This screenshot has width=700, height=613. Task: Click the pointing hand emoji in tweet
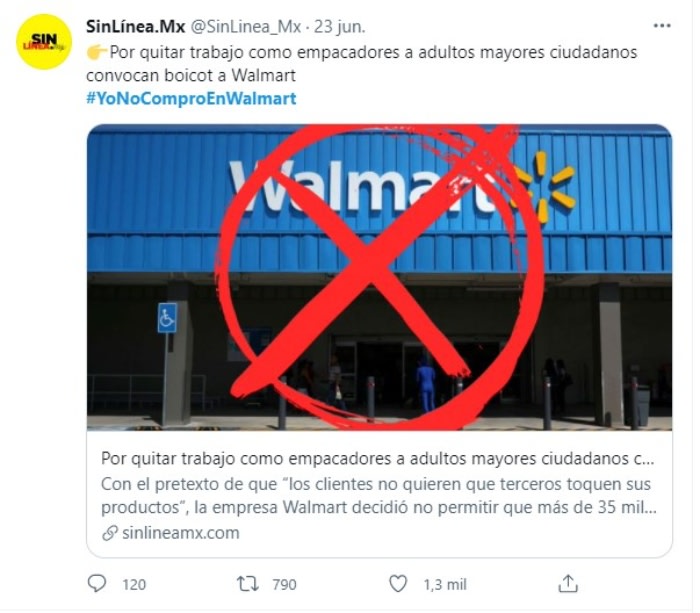click(x=97, y=52)
